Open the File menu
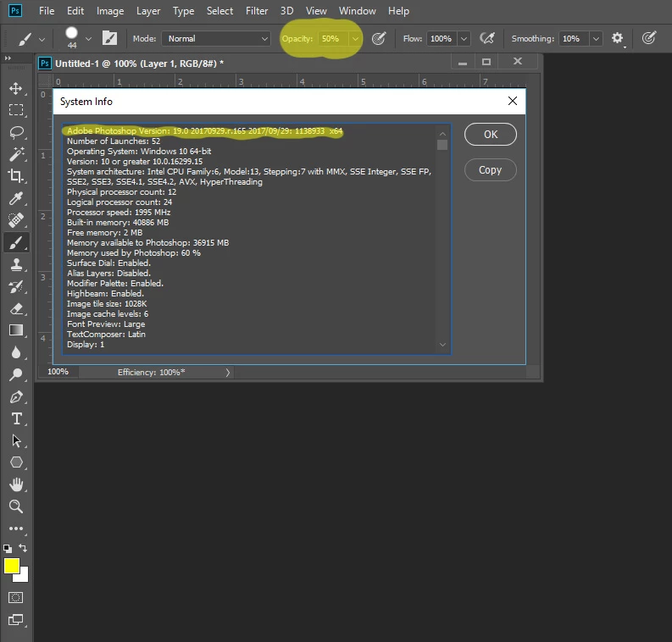 click(47, 11)
